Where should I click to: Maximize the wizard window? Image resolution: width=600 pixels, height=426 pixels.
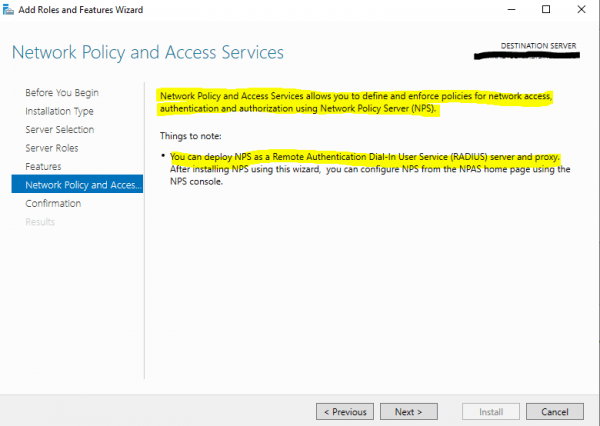[x=546, y=10]
